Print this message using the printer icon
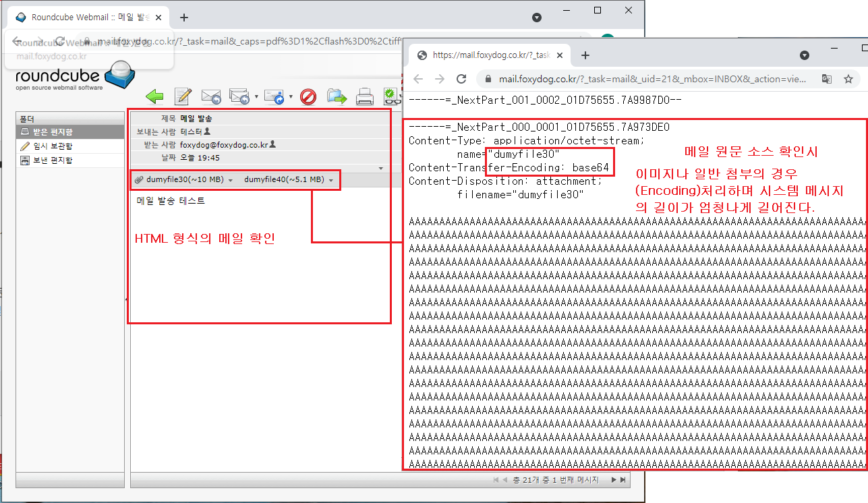 [x=365, y=97]
